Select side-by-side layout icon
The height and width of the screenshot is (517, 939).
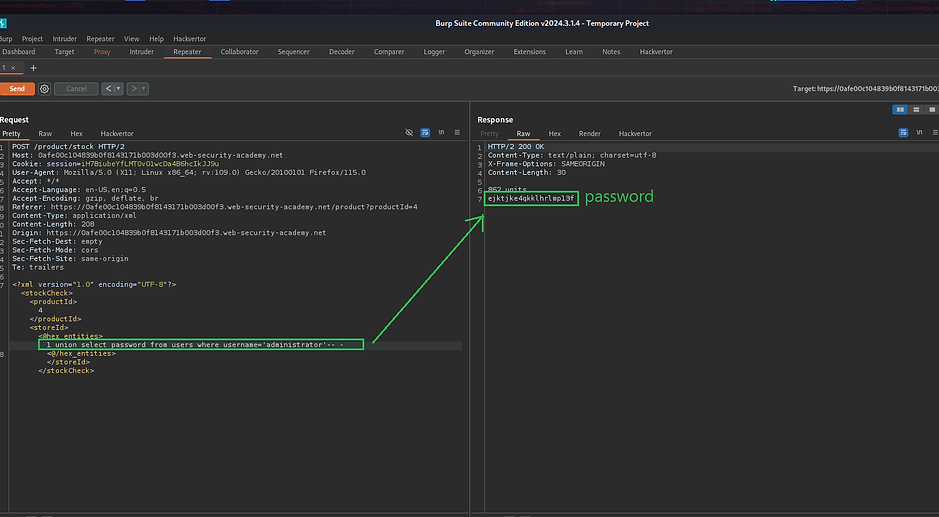pos(901,109)
